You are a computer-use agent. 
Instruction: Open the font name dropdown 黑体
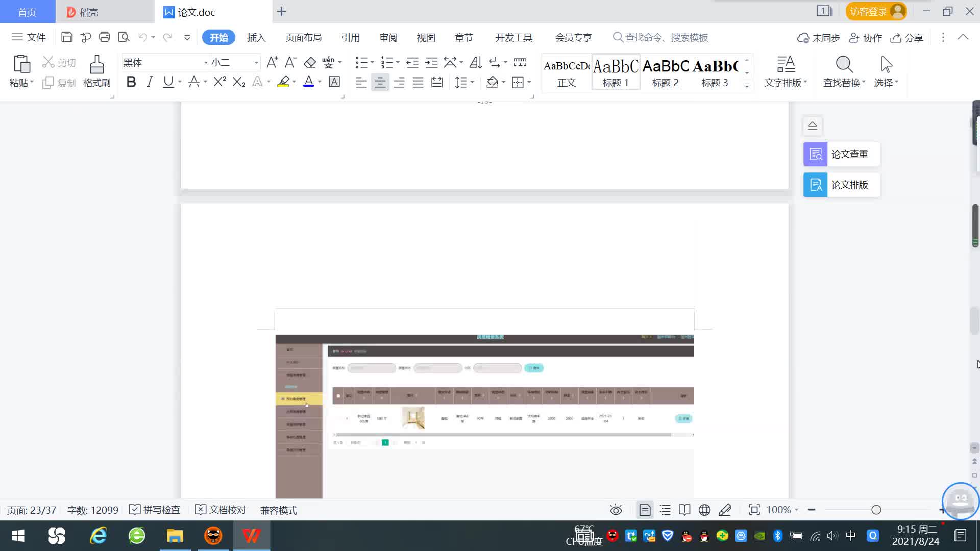pos(206,63)
